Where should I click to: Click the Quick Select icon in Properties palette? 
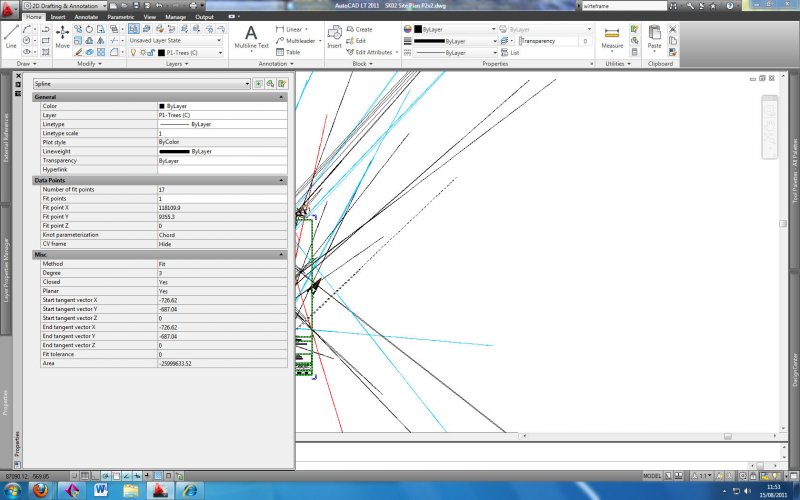pos(282,84)
